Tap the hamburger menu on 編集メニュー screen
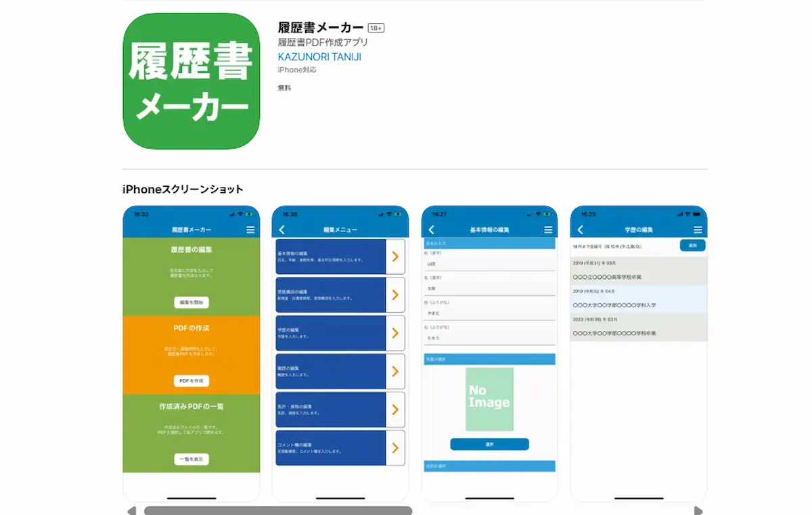 click(x=399, y=229)
